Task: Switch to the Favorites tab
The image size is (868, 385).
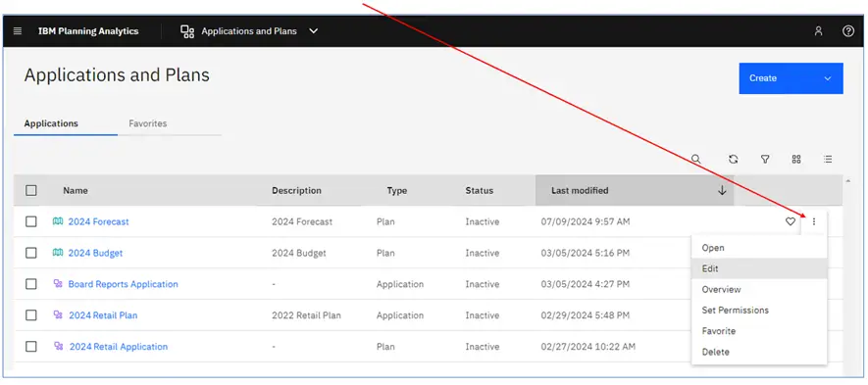Action: 148,123
